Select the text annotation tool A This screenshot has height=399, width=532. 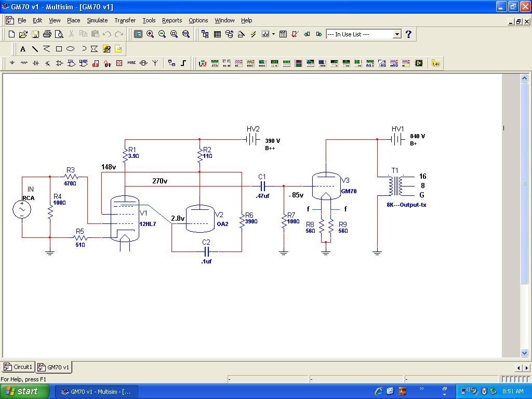[23, 49]
